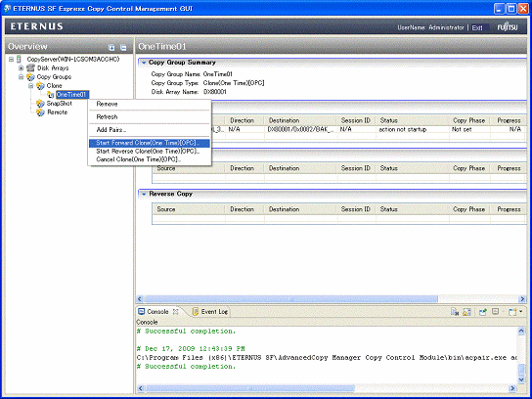The width and height of the screenshot is (532, 399).
Task: Click the 'Disk Array Name: DX80001' text
Action: coord(189,92)
